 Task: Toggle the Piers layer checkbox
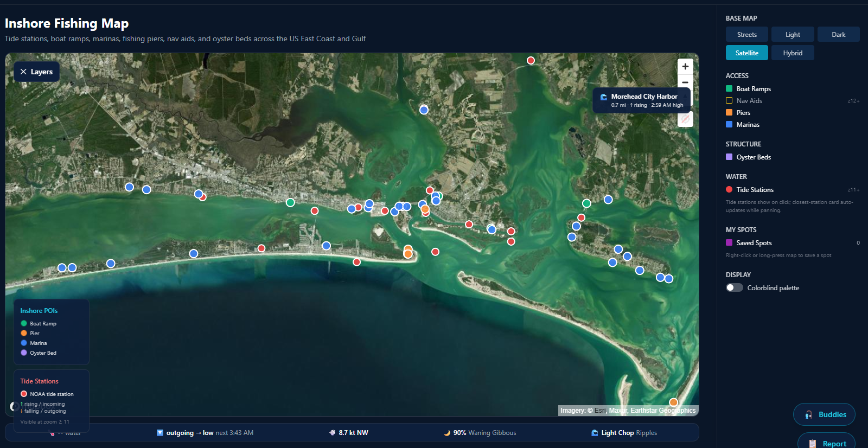(729, 112)
